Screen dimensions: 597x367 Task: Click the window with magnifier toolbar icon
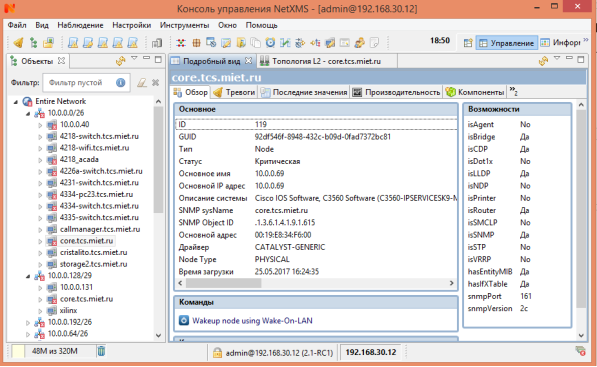[211, 43]
